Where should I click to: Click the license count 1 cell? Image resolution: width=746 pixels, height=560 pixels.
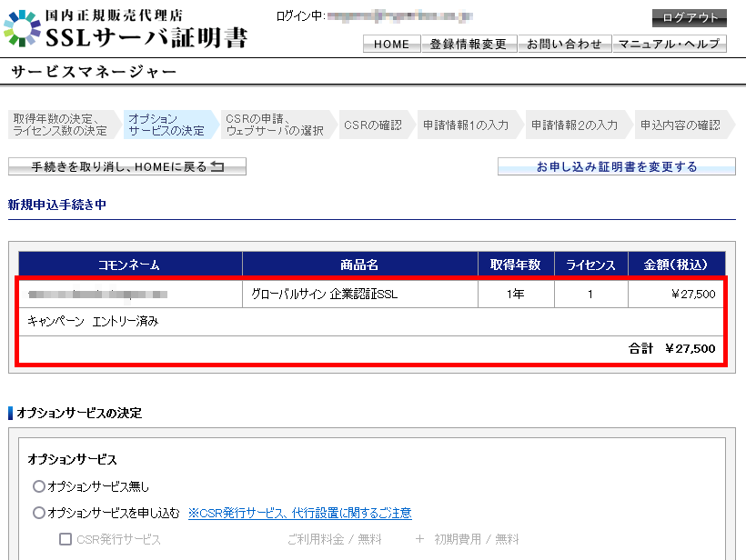(591, 295)
